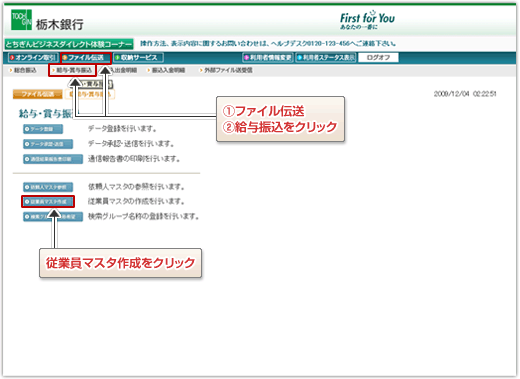Image resolution: width=520 pixels, height=379 pixels.
Task: Click the First for You slogan image
Action: [x=367, y=20]
